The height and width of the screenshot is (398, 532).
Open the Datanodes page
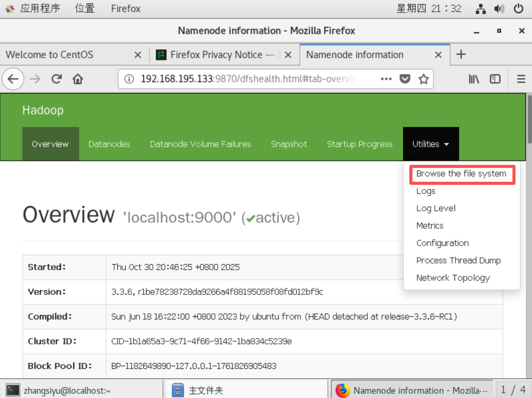109,144
